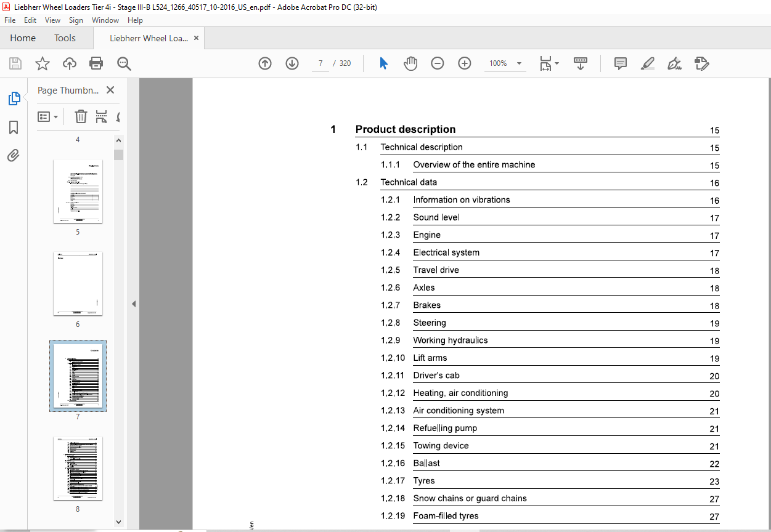Image resolution: width=771 pixels, height=532 pixels.
Task: Open thumbnail options list dropdown
Action: (48, 116)
